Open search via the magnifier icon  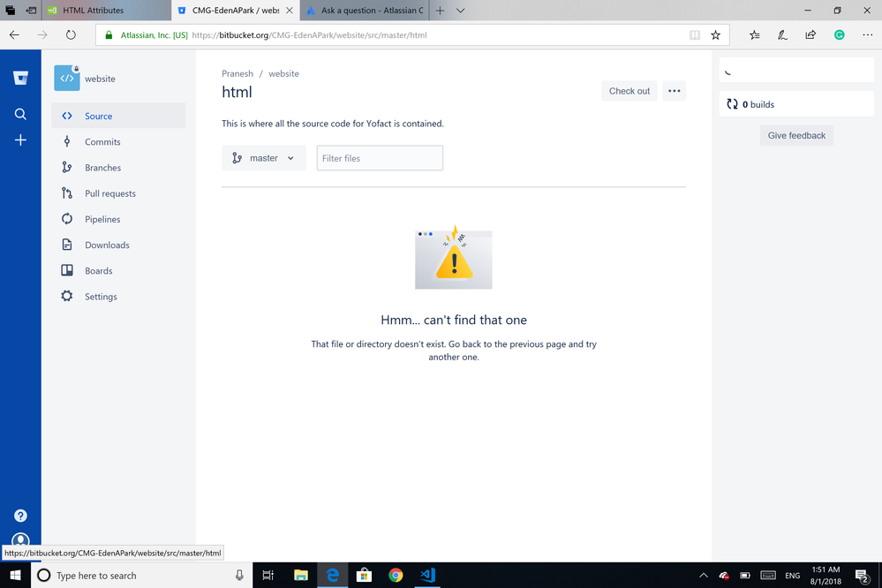point(20,114)
